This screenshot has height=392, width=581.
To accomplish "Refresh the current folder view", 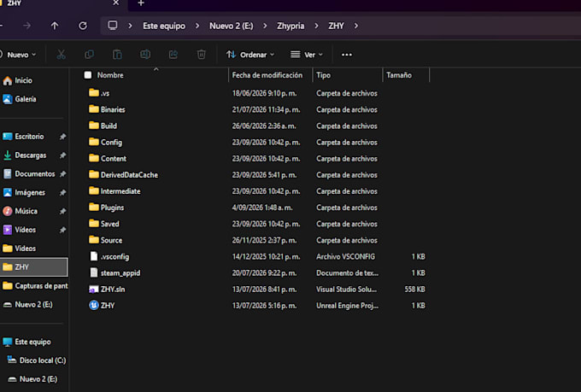I will [x=83, y=26].
